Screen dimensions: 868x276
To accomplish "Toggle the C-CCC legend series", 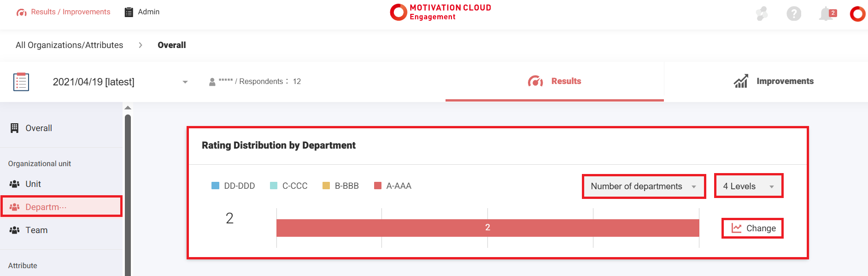I will point(289,186).
